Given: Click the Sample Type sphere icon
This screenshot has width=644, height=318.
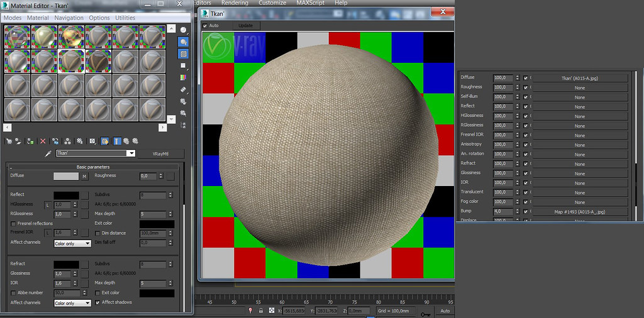Looking at the screenshot, I should click(x=183, y=30).
